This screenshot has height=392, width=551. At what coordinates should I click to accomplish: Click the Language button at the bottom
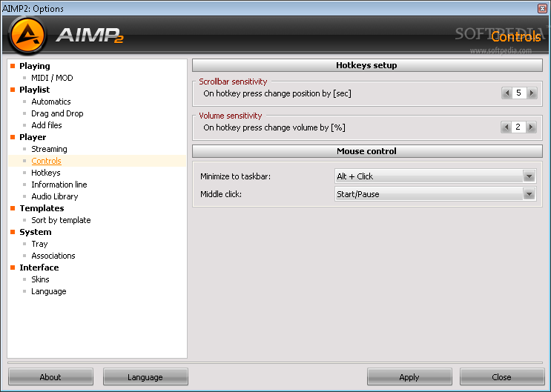(145, 377)
